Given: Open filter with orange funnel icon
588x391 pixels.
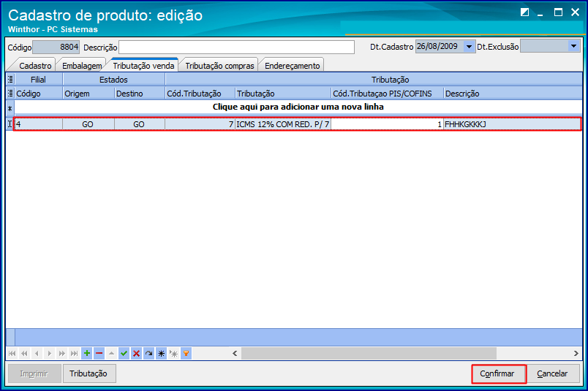Looking at the screenshot, I should (x=186, y=353).
